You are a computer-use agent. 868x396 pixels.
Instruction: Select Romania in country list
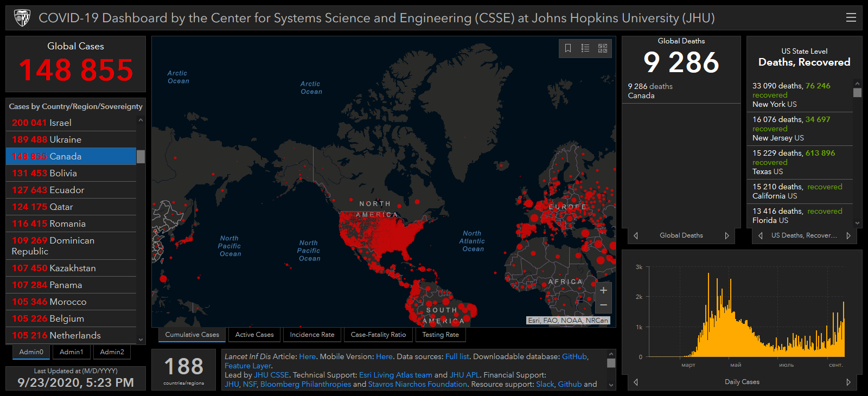tap(71, 223)
